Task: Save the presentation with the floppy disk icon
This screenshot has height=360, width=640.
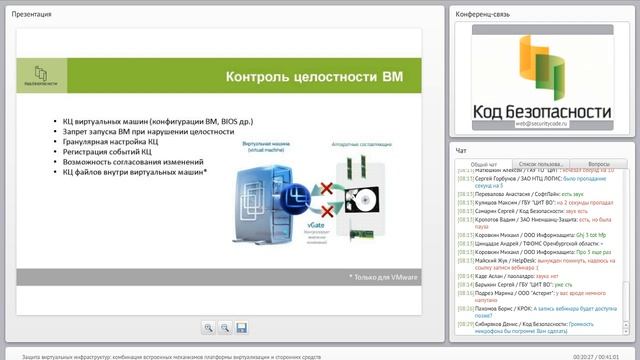Action: (241, 328)
